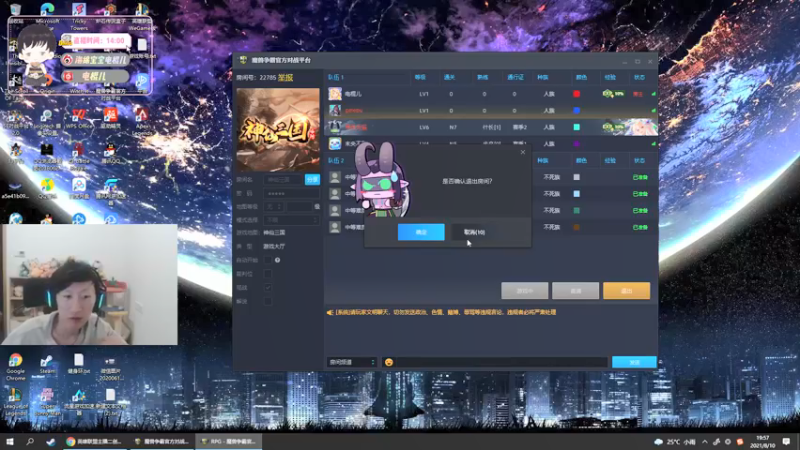The image size is (800, 450).
Task: Close the leave-room confirmation dialog with its X
Action: 522,152
